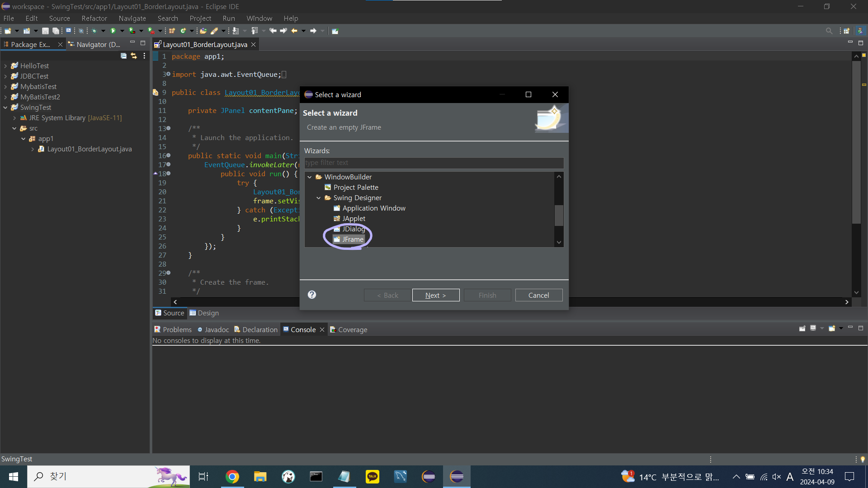Click wizard list scroll down arrow
The image size is (868, 488).
tap(559, 242)
